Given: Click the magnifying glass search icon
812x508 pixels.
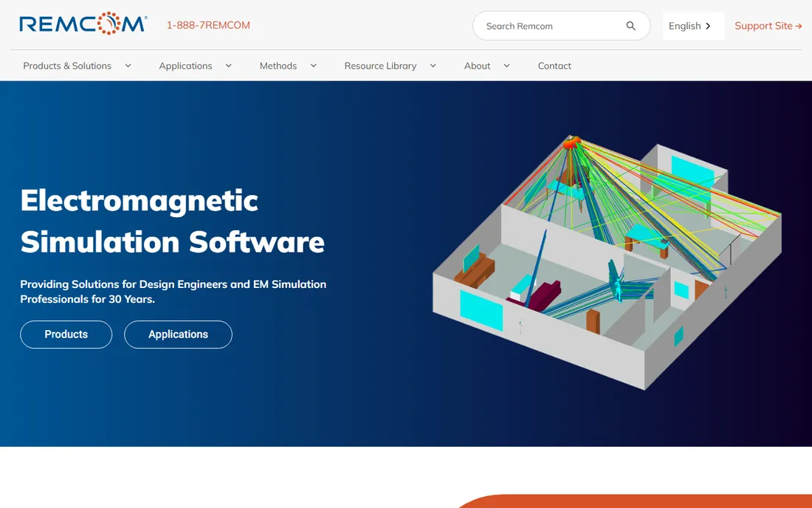Looking at the screenshot, I should pos(630,26).
